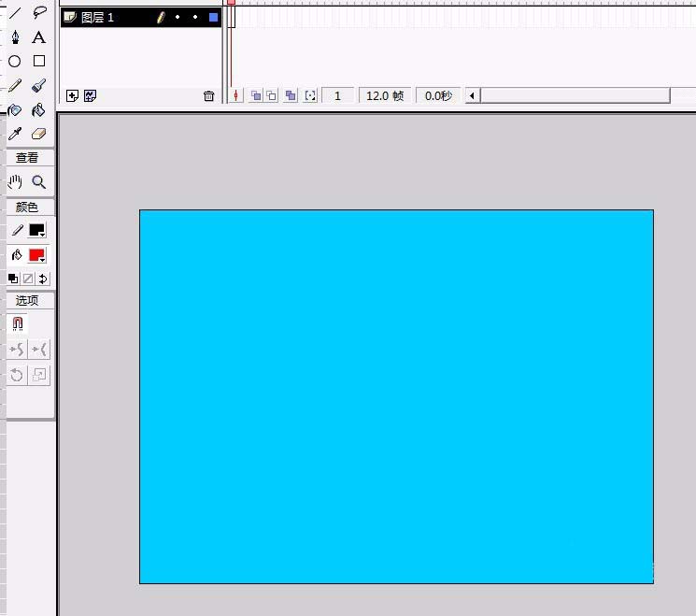Click the timeline scroll left arrow
696x616 pixels.
[473, 95]
